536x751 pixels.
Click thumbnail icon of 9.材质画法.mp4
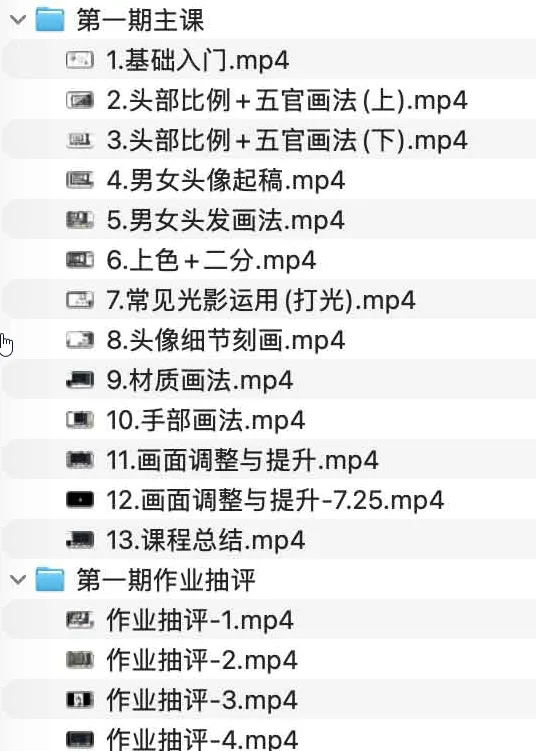[80, 380]
